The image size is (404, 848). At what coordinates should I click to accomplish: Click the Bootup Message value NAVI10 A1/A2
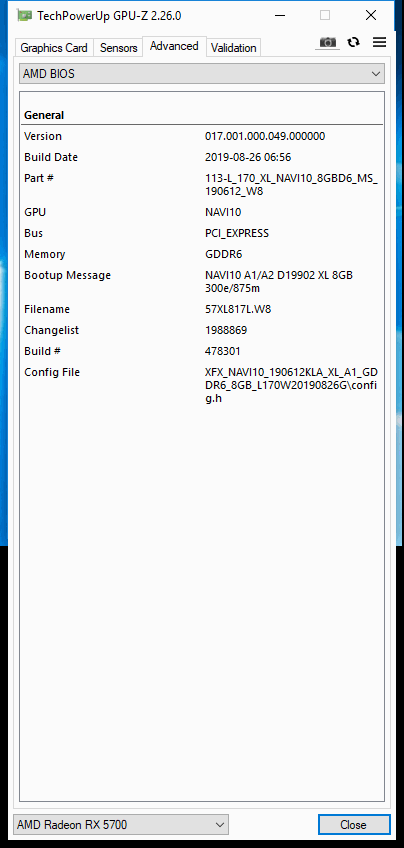[x=279, y=281]
